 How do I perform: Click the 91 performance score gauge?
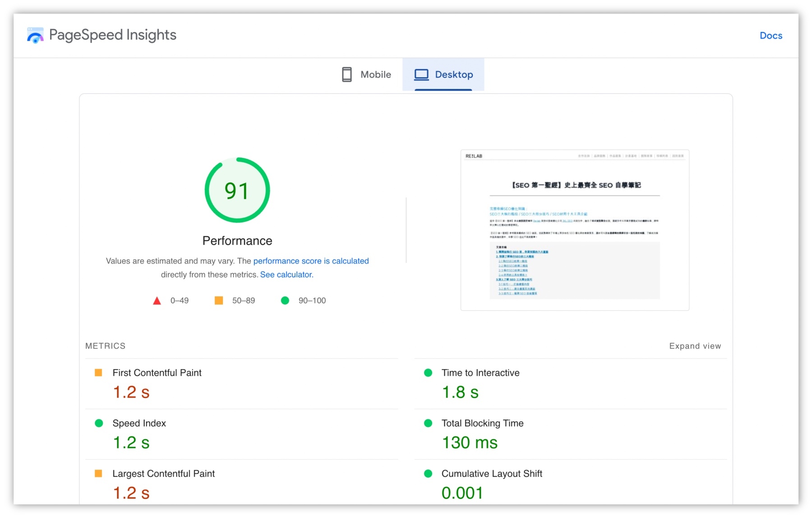point(237,190)
